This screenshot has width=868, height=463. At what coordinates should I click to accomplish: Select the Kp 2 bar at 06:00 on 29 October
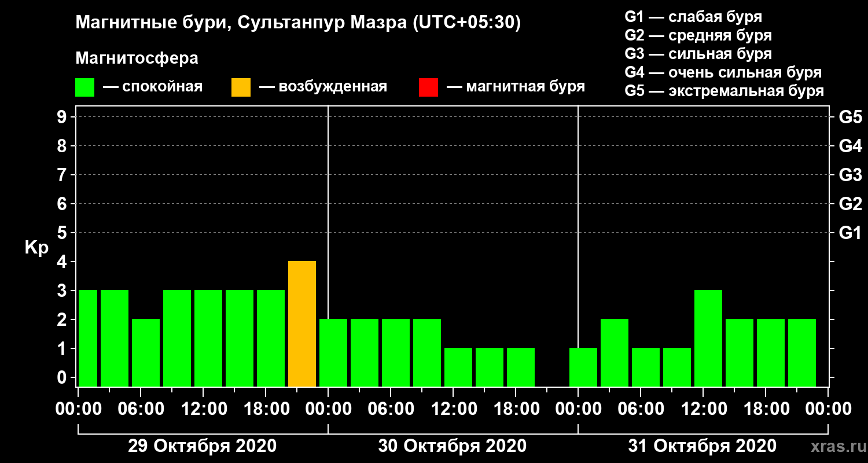[x=146, y=352]
